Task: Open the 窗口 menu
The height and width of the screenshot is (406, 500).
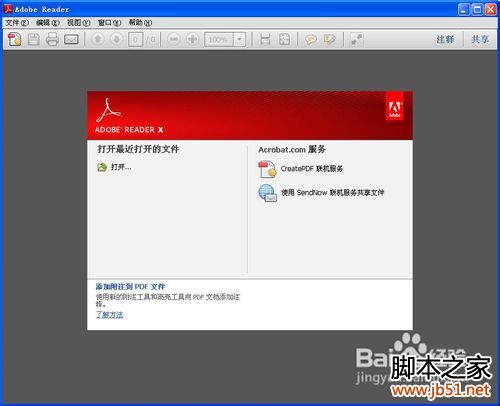Action: (x=109, y=22)
